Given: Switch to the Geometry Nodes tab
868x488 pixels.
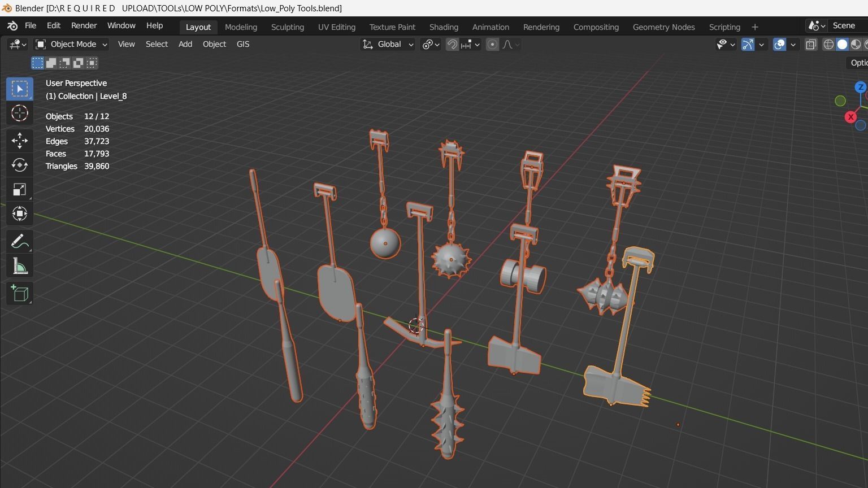Looking at the screenshot, I should pyautogui.click(x=663, y=27).
